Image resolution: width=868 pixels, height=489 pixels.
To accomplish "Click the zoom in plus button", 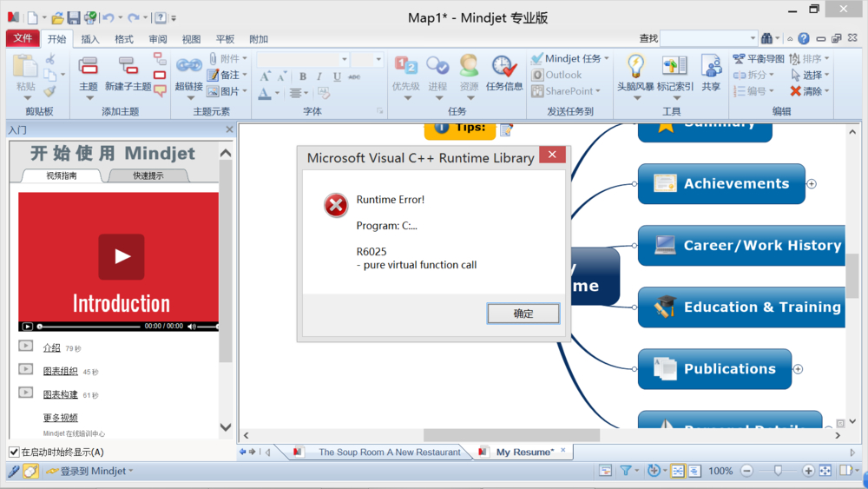I will point(808,471).
